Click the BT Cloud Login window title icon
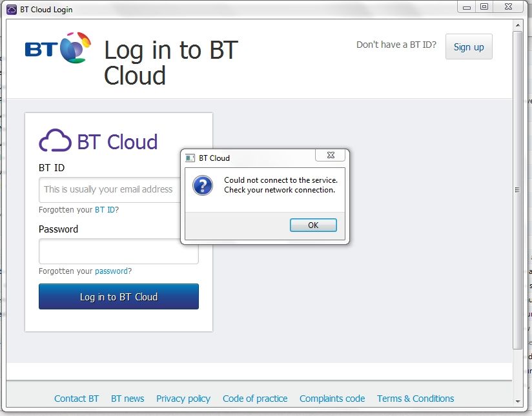Image resolution: width=532 pixels, height=416 pixels. [12, 10]
